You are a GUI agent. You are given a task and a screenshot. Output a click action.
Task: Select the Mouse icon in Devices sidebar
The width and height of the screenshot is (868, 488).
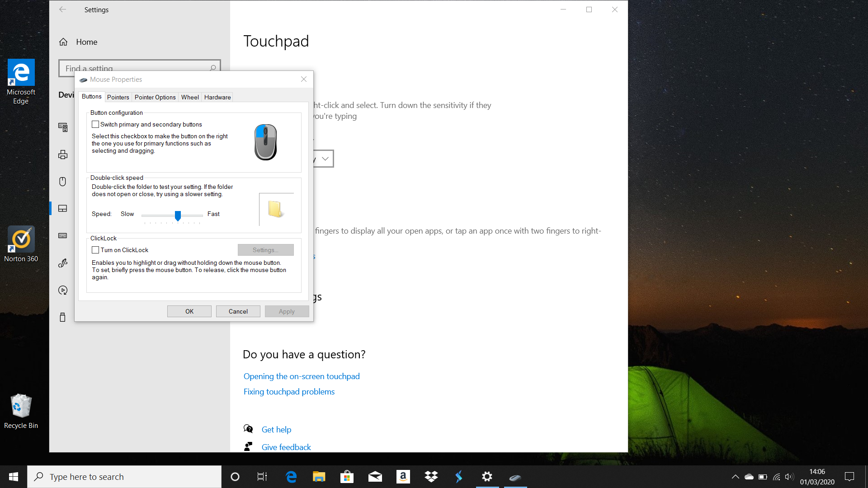pyautogui.click(x=62, y=181)
